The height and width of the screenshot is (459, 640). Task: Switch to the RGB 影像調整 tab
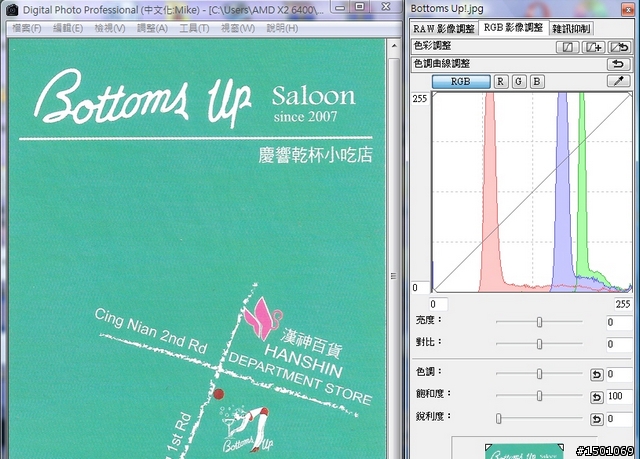point(513,28)
